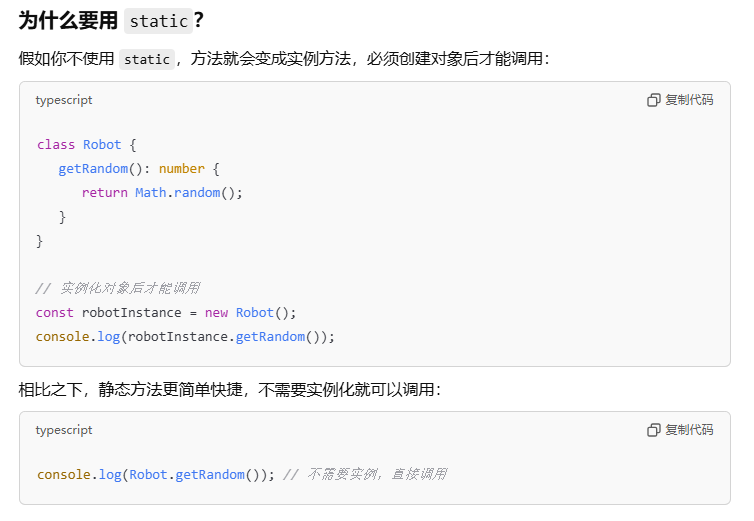Viewport: 754px width, 521px height.
Task: Click Robot in the class declaration line
Action: pyautogui.click(x=102, y=145)
